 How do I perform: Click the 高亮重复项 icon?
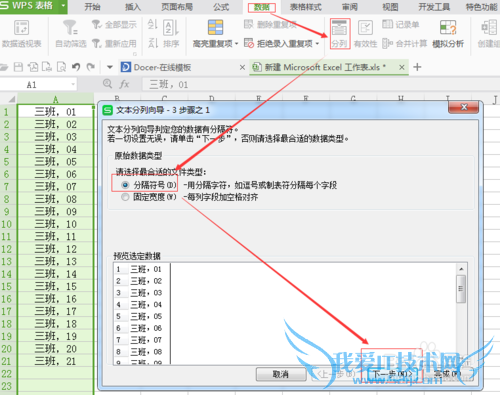point(215,28)
